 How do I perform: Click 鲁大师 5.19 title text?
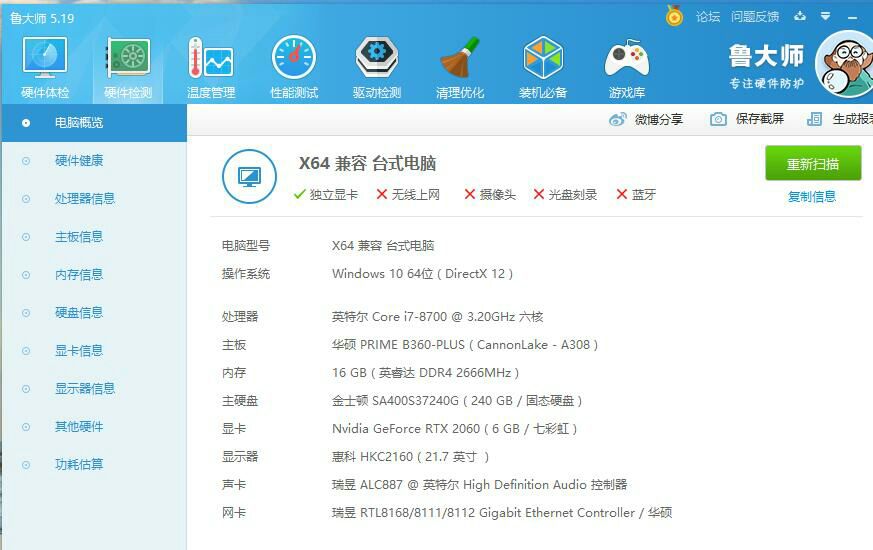coord(42,18)
